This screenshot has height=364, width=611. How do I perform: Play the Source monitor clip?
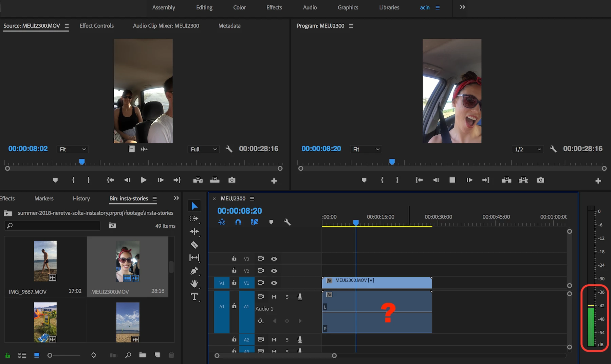[143, 180]
